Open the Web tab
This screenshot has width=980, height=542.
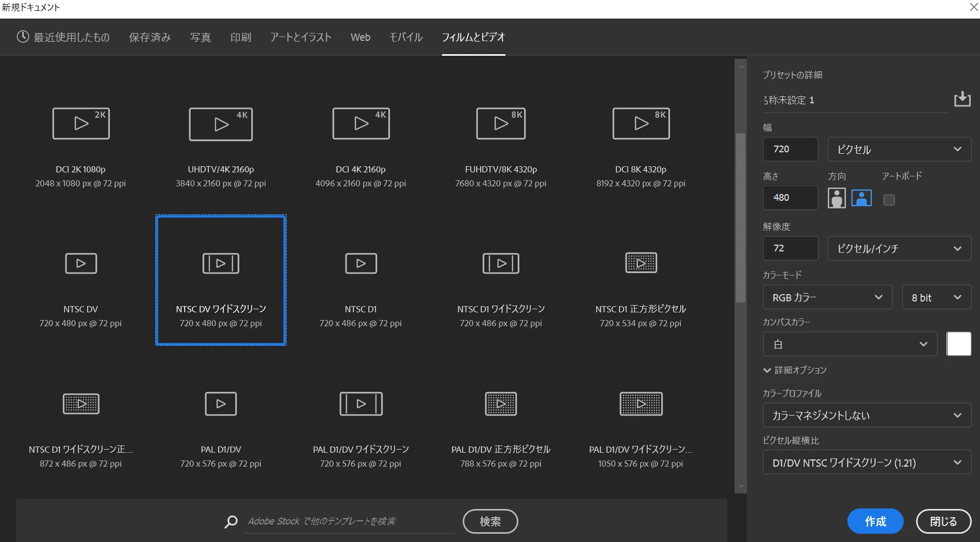[361, 37]
